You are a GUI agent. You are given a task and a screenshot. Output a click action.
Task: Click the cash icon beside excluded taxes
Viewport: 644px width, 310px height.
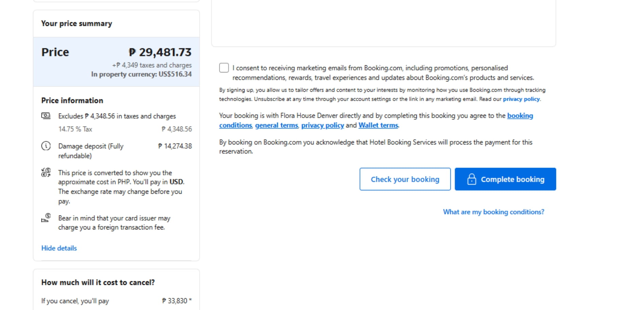46,116
